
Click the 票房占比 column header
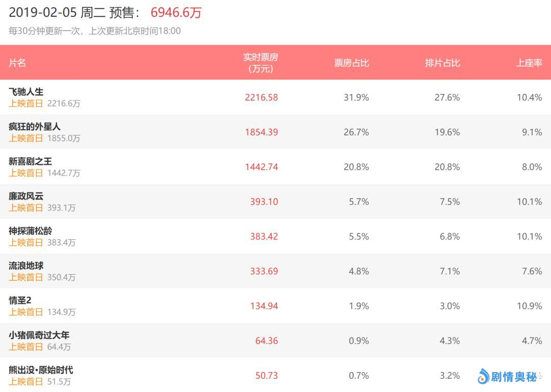click(x=352, y=63)
